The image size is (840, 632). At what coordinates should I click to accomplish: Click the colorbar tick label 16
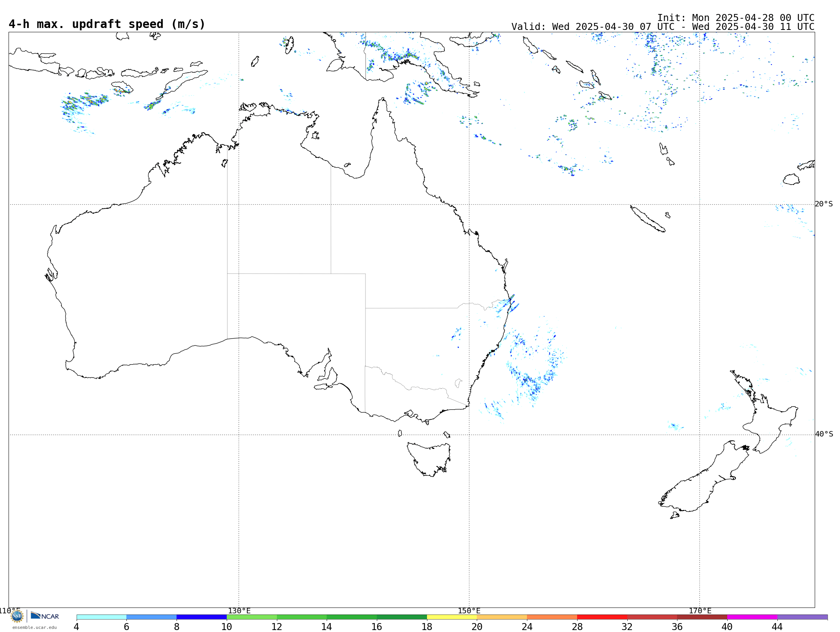click(x=376, y=627)
